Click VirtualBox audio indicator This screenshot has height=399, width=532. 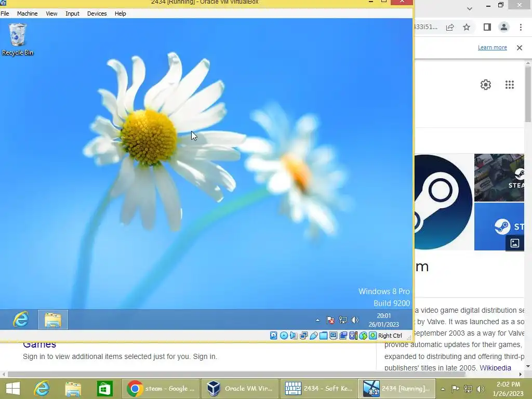click(x=294, y=336)
